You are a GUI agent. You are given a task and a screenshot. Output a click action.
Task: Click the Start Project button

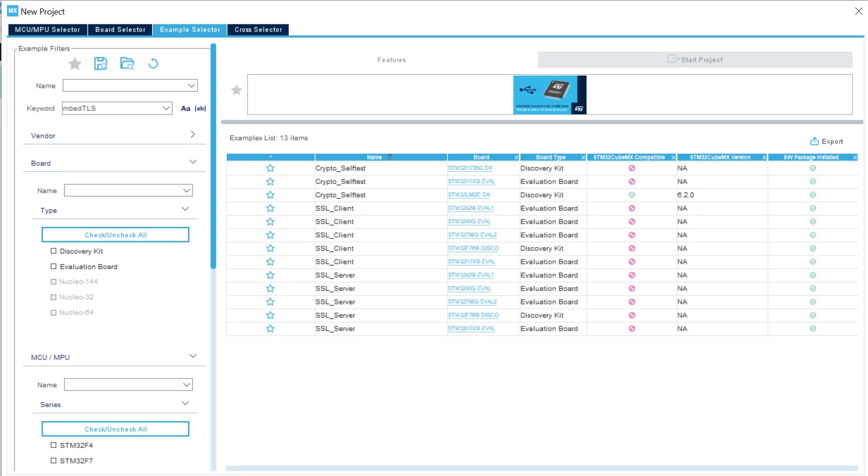click(695, 60)
